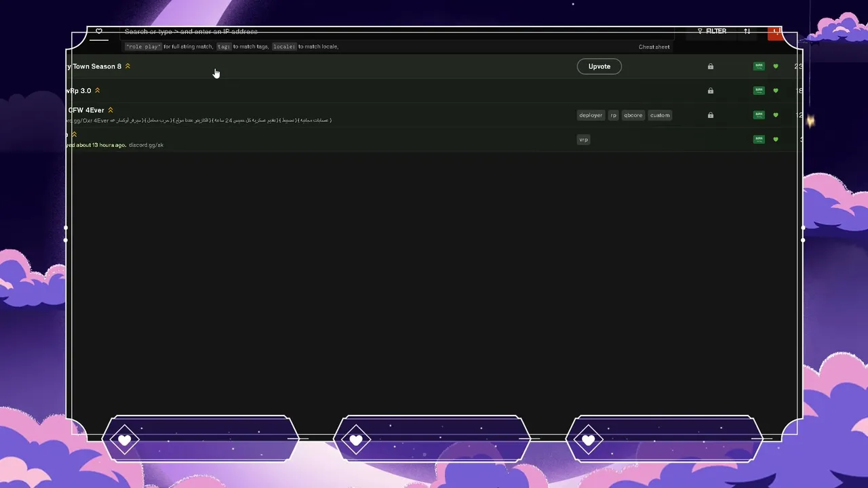Unfavorite Town Season 8 with its green heart

point(776,66)
